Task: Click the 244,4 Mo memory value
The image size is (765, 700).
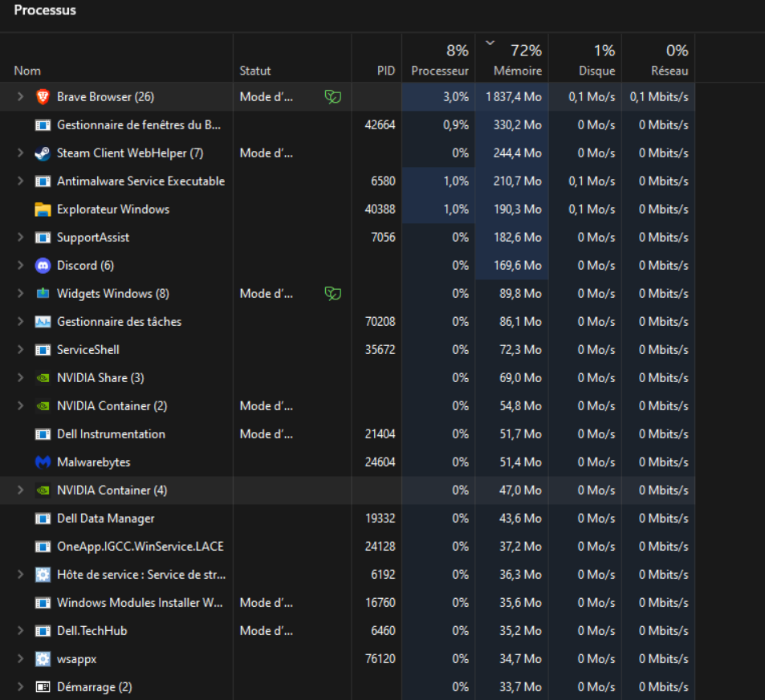Action: [518, 153]
